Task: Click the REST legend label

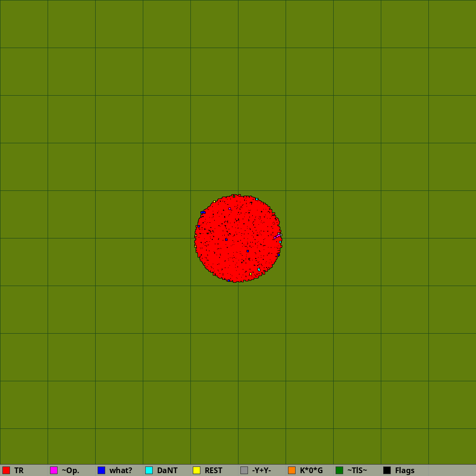Action: click(x=213, y=471)
